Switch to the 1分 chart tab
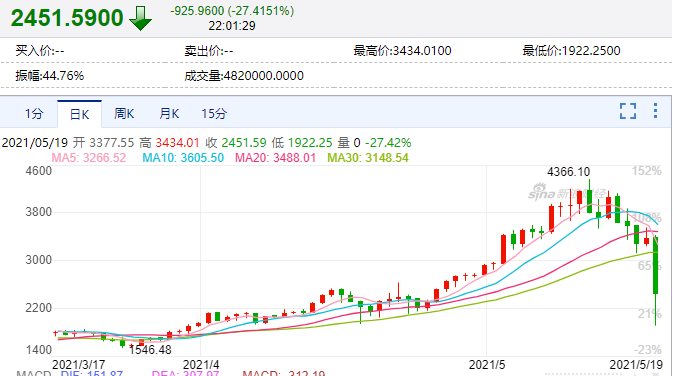The height and width of the screenshot is (376, 673). tap(34, 114)
